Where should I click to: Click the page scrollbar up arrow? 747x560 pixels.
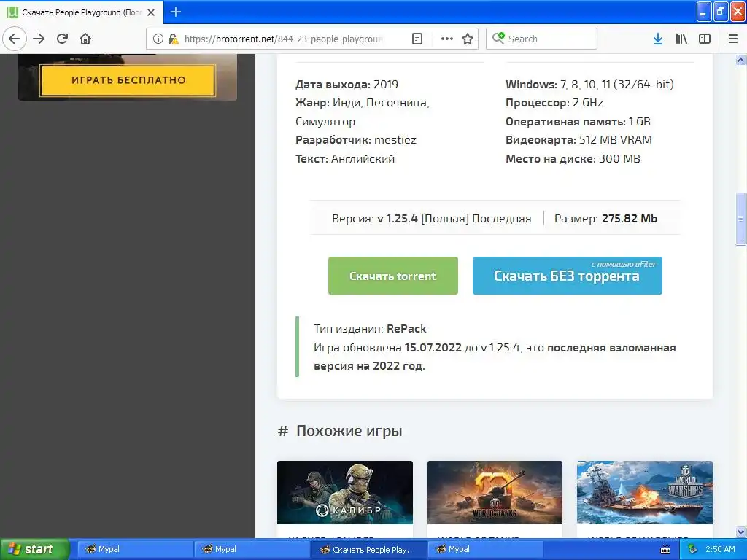click(x=741, y=60)
